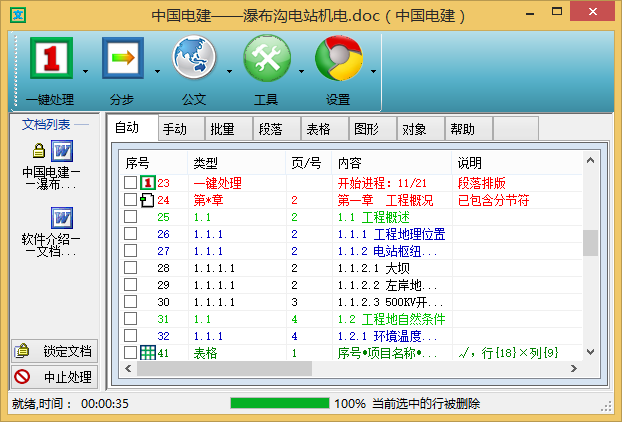Click the 页/号 column header
This screenshot has width=622, height=422.
(309, 163)
